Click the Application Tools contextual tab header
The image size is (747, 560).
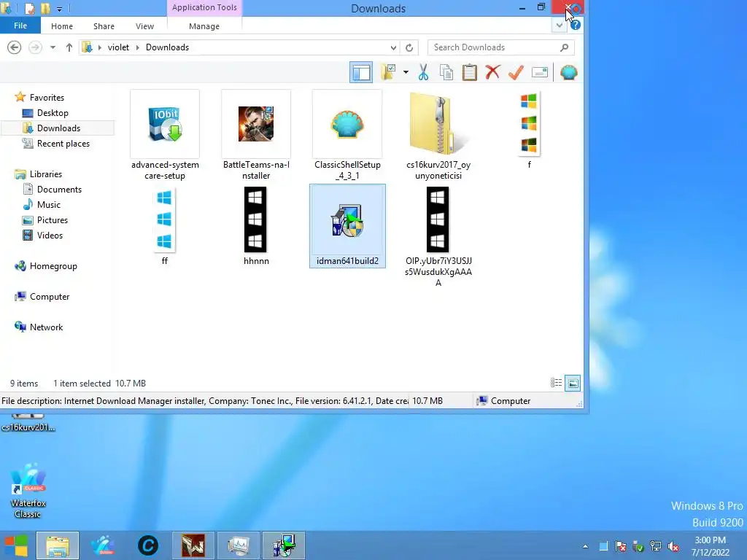(204, 7)
